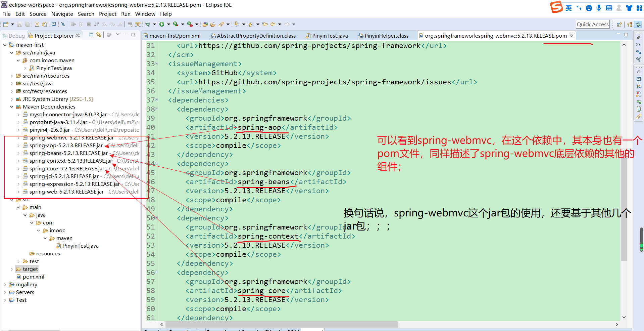Viewport: 644px width, 331px height.
Task: Click the Previous Annotation arrow icon
Action: (251, 24)
